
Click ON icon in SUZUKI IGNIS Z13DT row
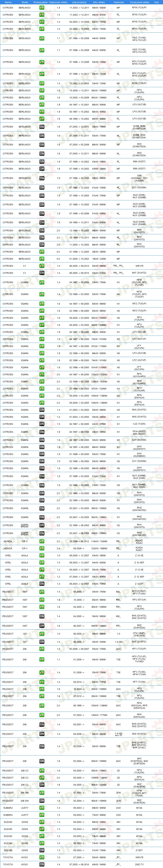pos(42,850)
